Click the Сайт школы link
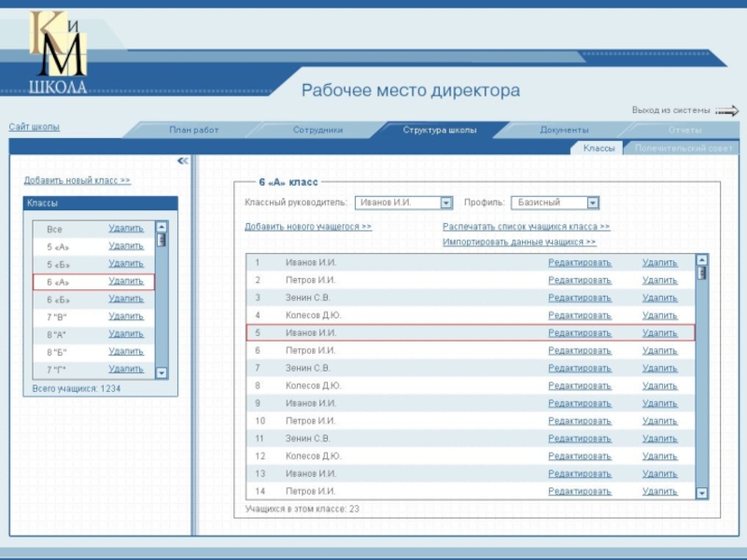The width and height of the screenshot is (747, 560). point(35,127)
